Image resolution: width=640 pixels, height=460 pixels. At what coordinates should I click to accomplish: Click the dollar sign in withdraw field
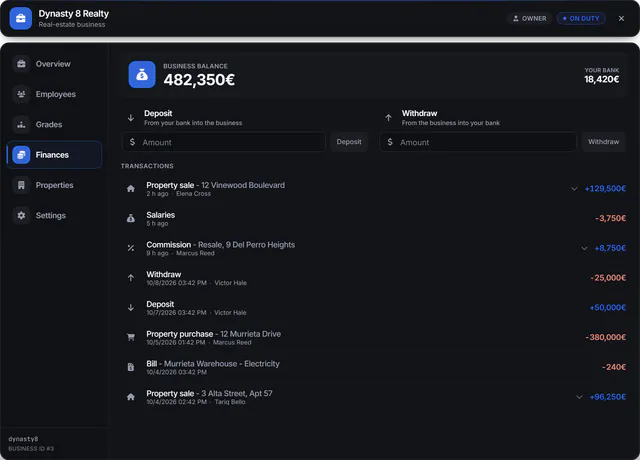click(x=390, y=142)
